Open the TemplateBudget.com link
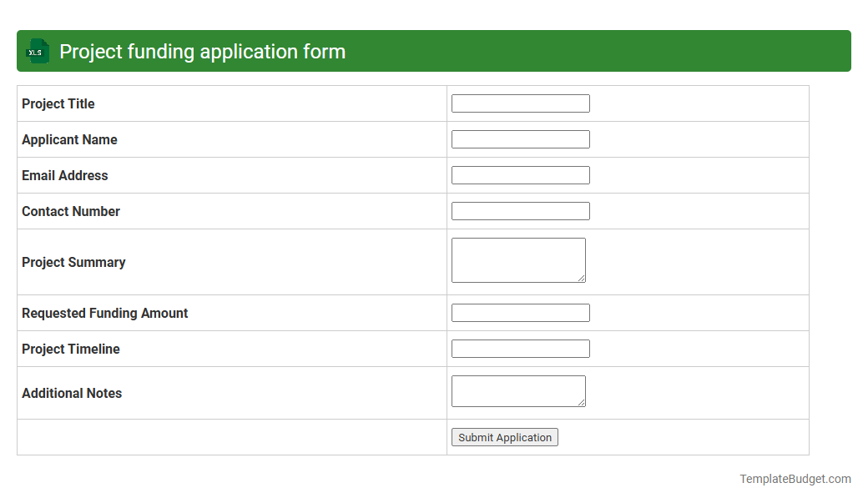This screenshot has width=868, height=503. point(795,478)
